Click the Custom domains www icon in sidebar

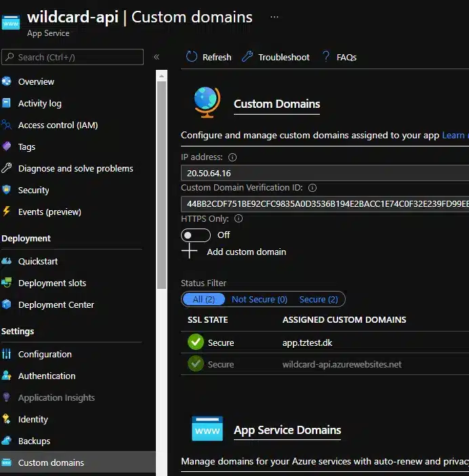[6, 462]
